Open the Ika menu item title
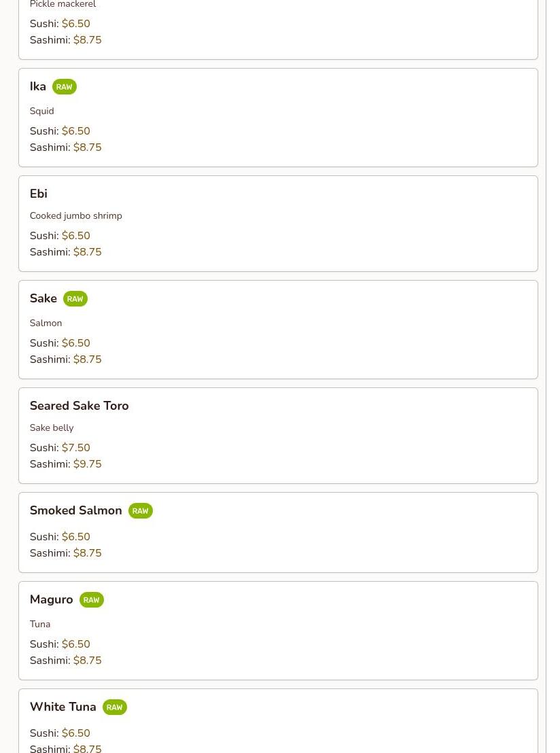This screenshot has width=560, height=753. [38, 87]
